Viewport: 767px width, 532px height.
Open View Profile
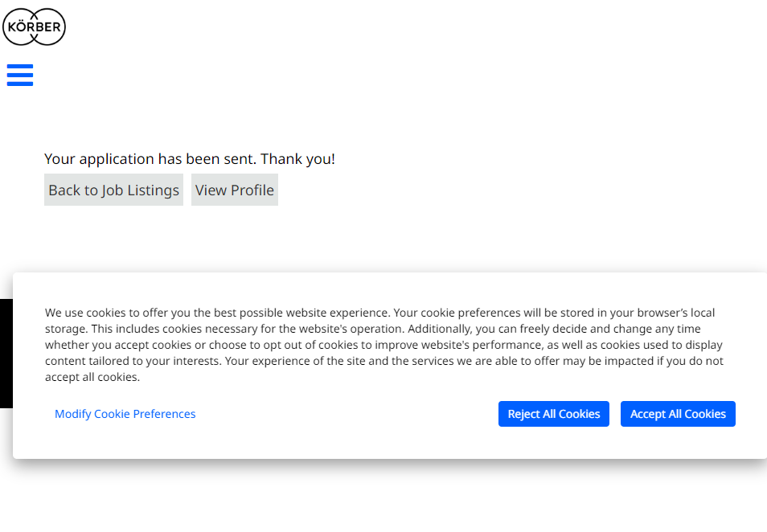[234, 190]
